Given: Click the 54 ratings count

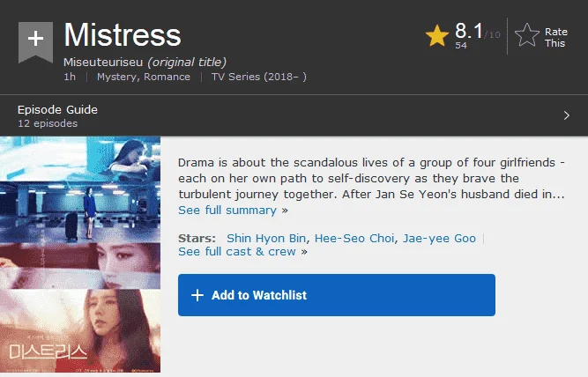Looking at the screenshot, I should tap(461, 45).
